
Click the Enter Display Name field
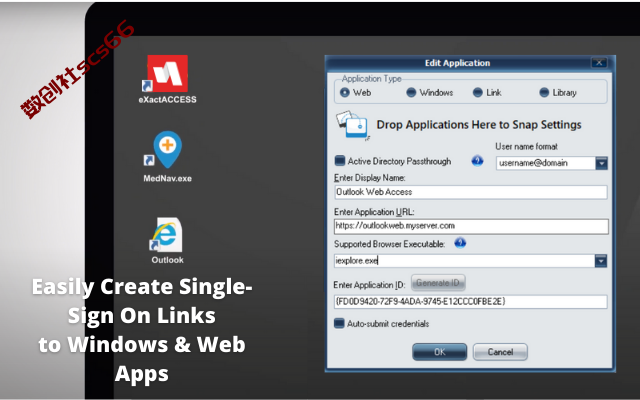click(471, 192)
